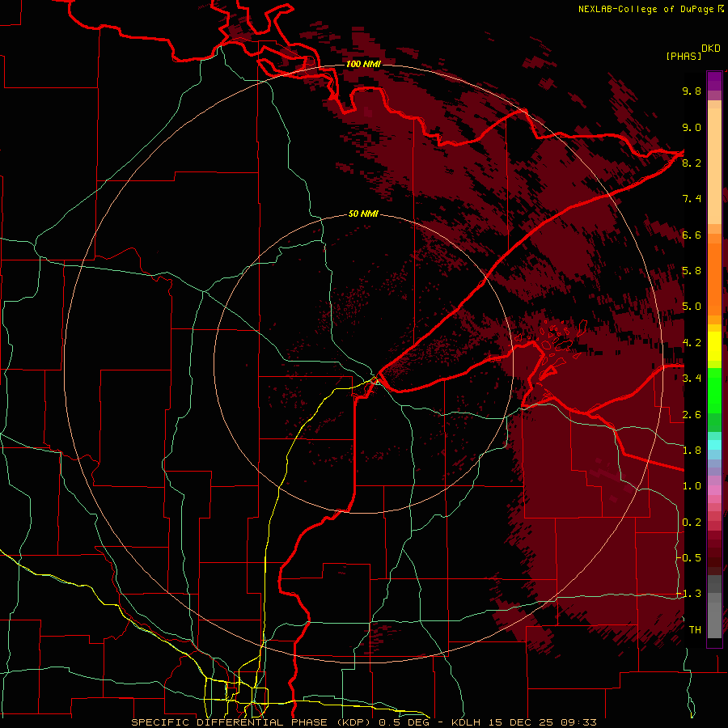The width and height of the screenshot is (728, 728).
Task: Click the NEXLAB-College of DuPage watermark text
Action: tap(650, 9)
